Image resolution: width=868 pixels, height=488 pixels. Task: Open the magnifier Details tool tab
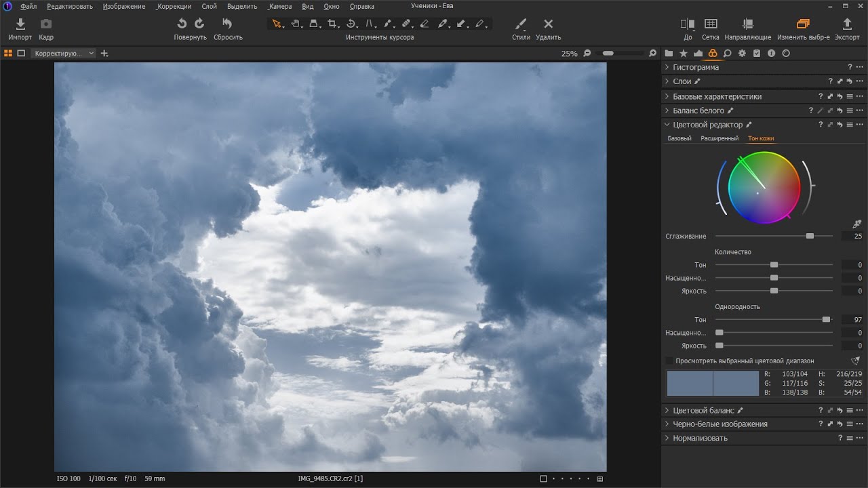[x=728, y=53]
